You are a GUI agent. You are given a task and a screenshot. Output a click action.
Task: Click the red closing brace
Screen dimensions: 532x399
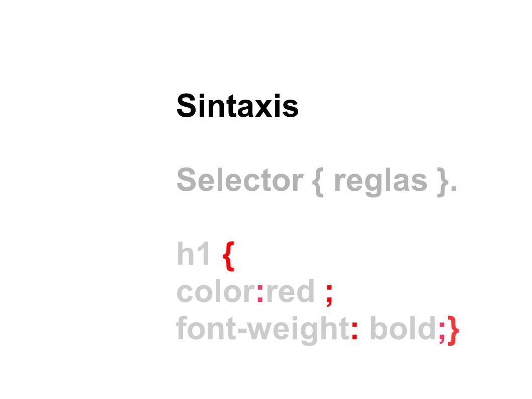point(453,331)
